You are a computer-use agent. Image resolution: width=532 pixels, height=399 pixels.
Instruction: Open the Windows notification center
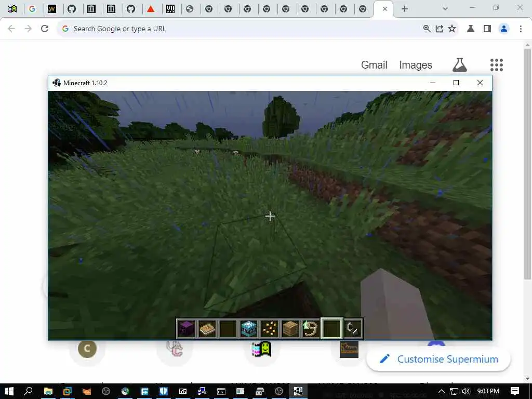[515, 391]
